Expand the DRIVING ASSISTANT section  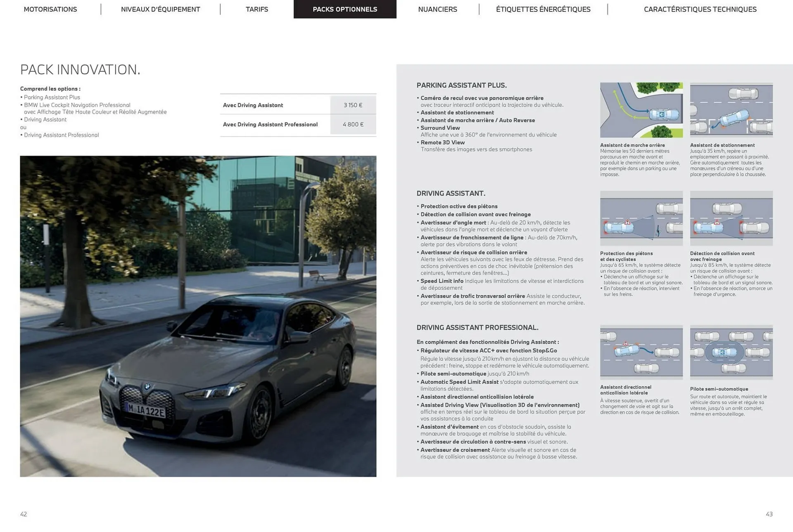(x=450, y=193)
